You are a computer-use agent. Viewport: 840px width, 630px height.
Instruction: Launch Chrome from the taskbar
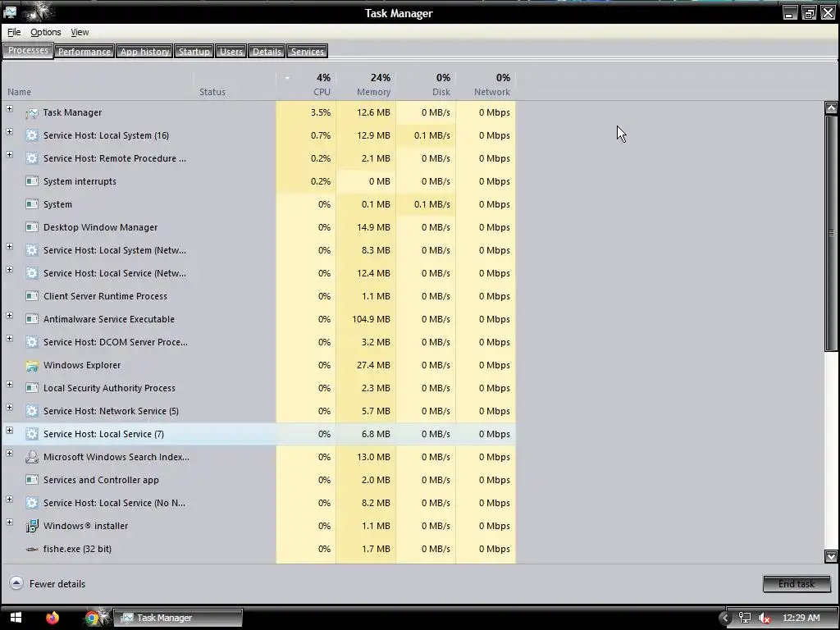pyautogui.click(x=92, y=619)
